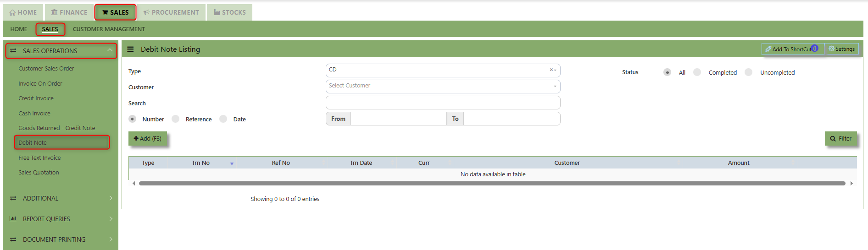Clear the Type selection with the x

pos(551,70)
